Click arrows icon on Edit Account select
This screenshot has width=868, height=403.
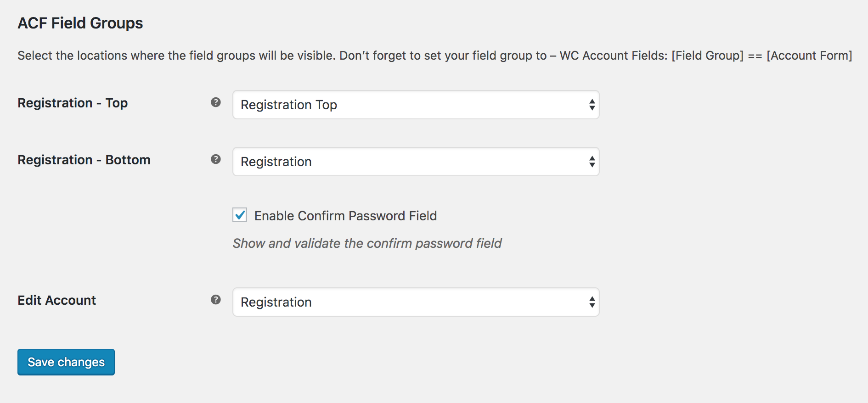592,302
